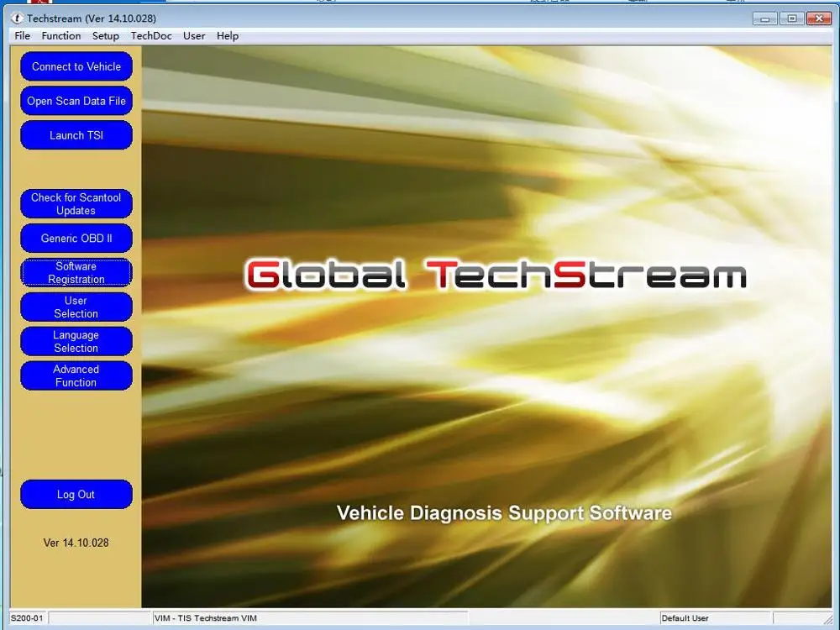The width and height of the screenshot is (840, 630).
Task: Open a scan data file
Action: click(76, 101)
